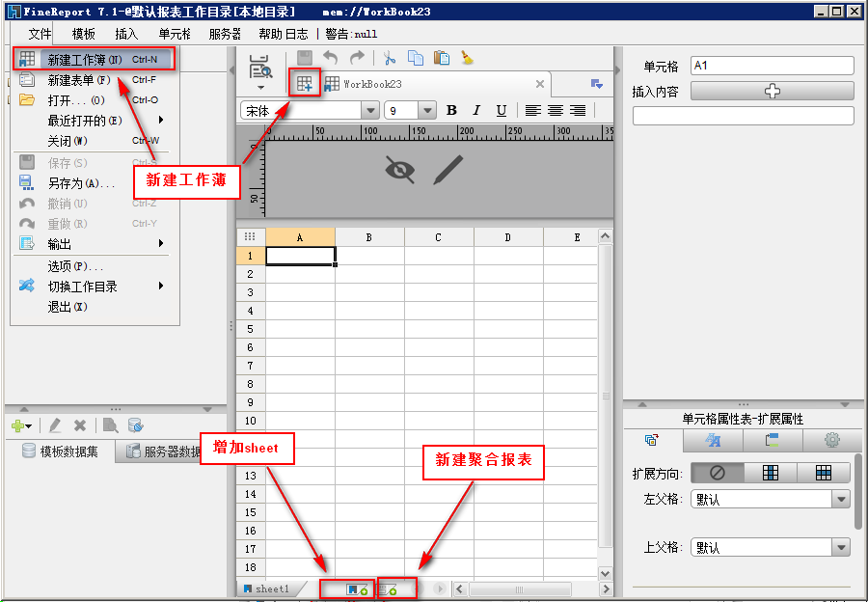Click the pencil edit icon in the gray area
This screenshot has width=868, height=602.
point(448,170)
